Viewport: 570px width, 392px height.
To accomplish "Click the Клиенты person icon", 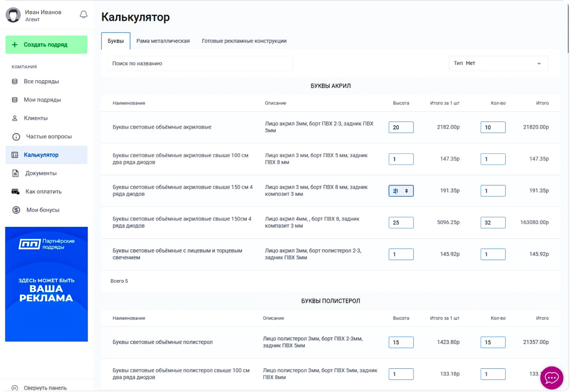I will click(15, 118).
